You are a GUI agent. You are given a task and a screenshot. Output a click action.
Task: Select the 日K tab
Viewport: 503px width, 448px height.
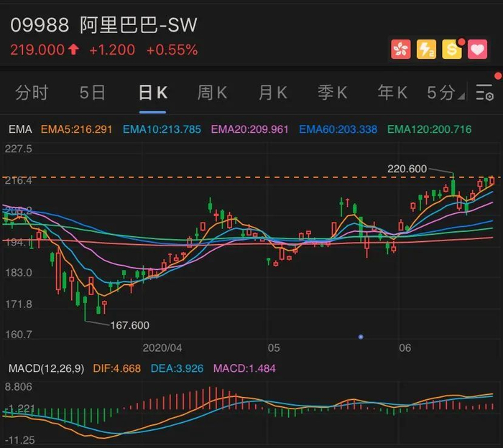tap(152, 93)
